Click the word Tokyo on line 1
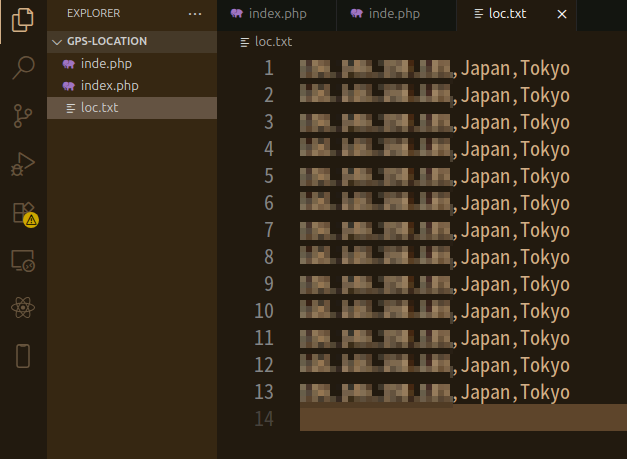The image size is (627, 459). pos(545,69)
